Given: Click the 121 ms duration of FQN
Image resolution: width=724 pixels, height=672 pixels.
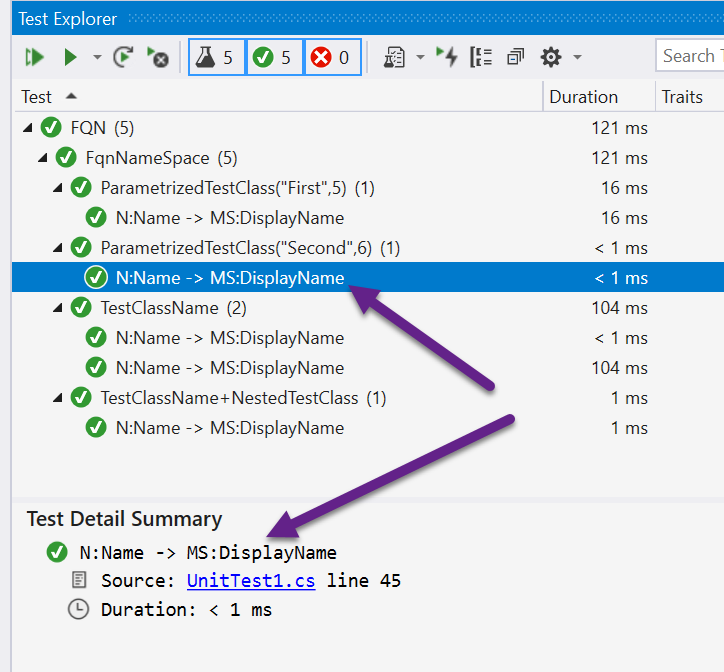Looking at the screenshot, I should 619,128.
